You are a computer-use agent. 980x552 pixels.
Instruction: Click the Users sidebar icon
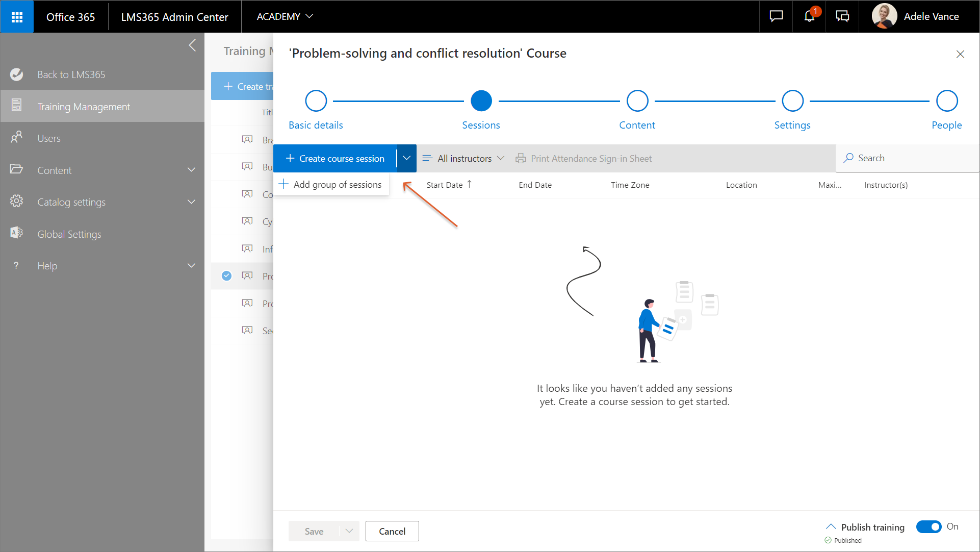(17, 138)
